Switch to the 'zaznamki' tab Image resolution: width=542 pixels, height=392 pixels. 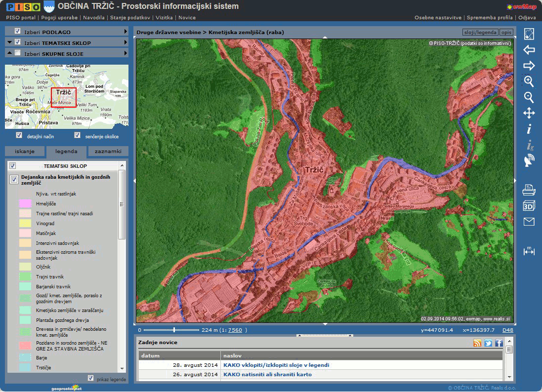[x=108, y=151]
